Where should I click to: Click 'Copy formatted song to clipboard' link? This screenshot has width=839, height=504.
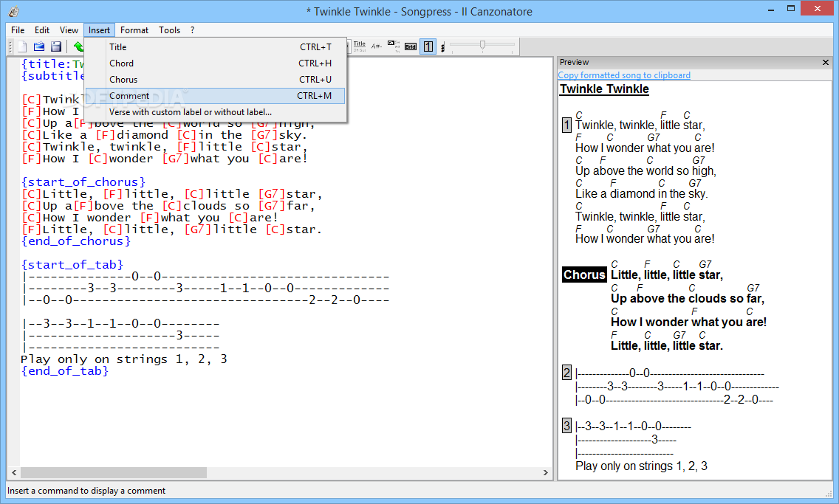(x=624, y=75)
